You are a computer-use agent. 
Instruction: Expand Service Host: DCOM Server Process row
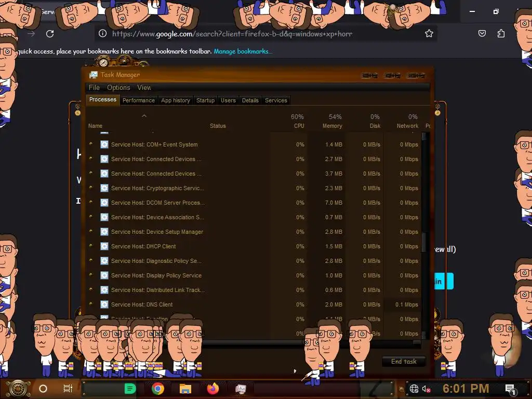(x=91, y=202)
